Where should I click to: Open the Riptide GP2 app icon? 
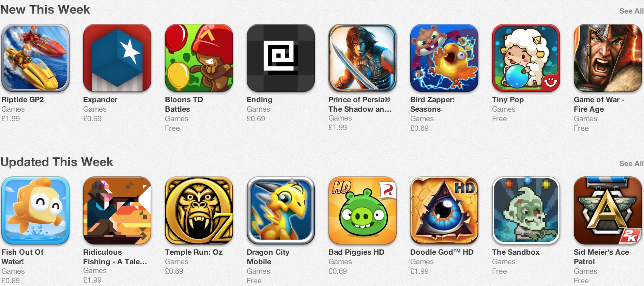tap(35, 58)
